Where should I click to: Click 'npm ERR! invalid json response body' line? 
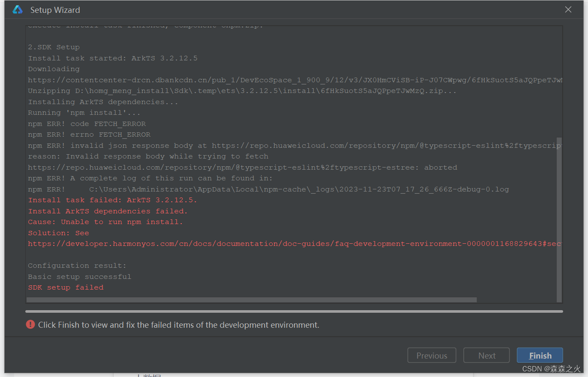[295, 146]
